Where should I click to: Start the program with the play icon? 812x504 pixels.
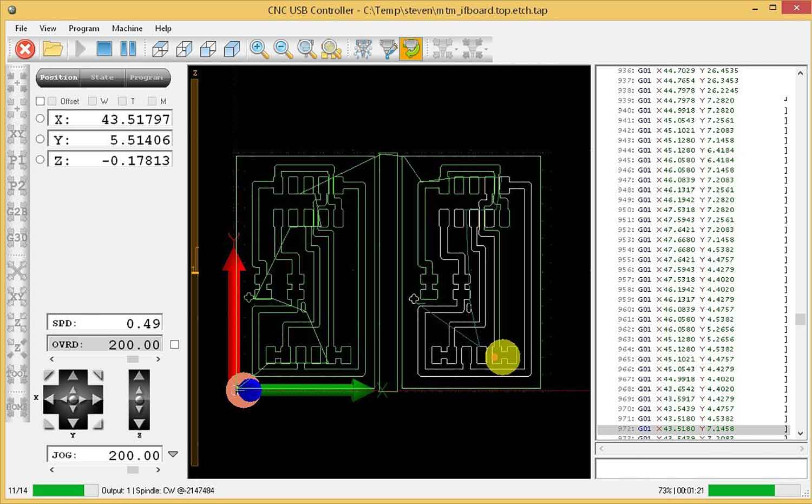[81, 49]
